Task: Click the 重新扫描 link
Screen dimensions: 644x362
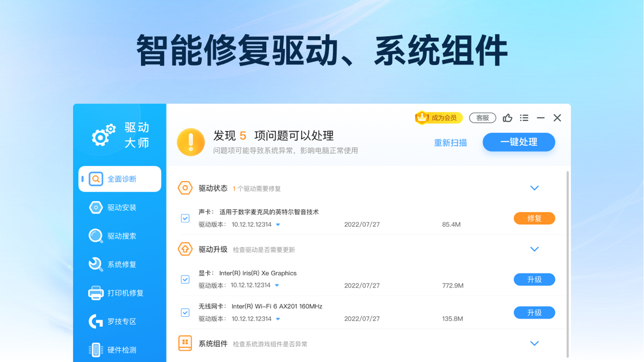Action: (450, 143)
